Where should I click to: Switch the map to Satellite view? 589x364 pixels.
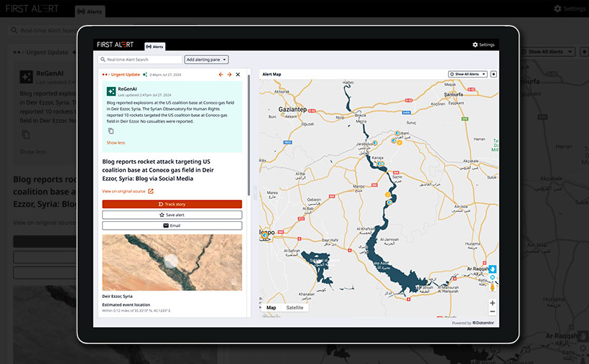(x=294, y=307)
